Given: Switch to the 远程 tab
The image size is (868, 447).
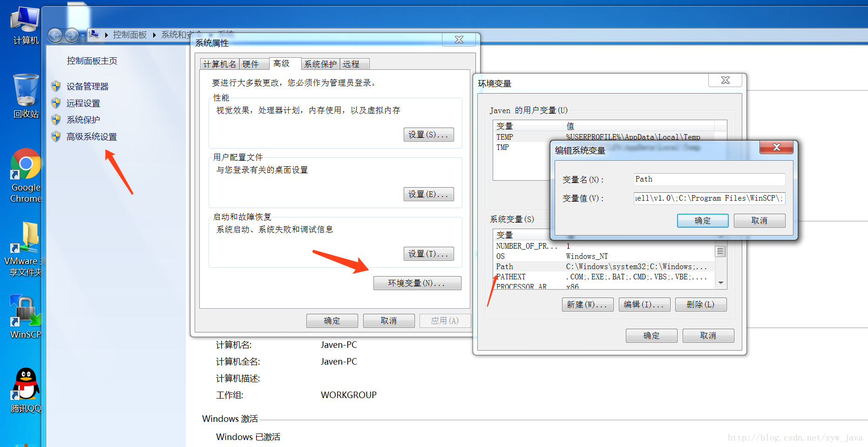Looking at the screenshot, I should (355, 64).
